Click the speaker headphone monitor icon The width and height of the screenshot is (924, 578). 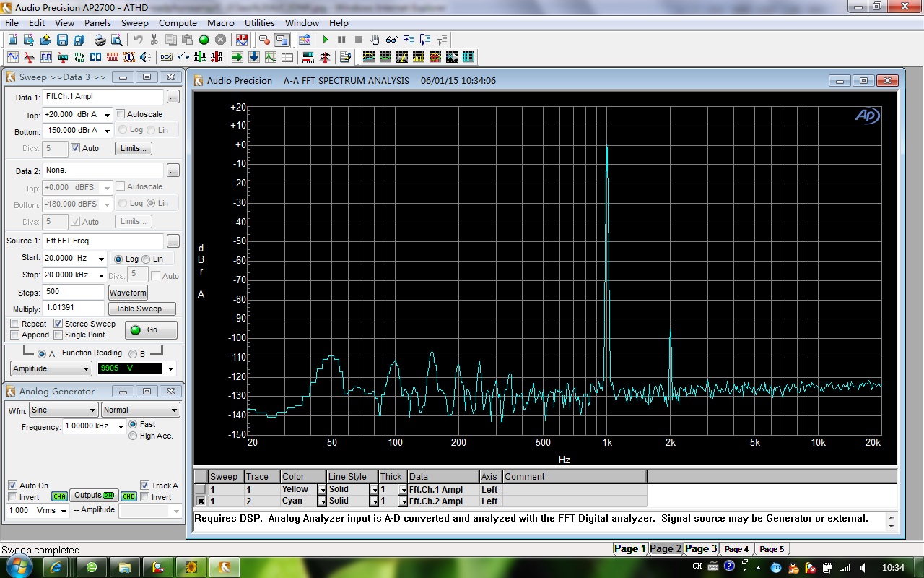146,57
